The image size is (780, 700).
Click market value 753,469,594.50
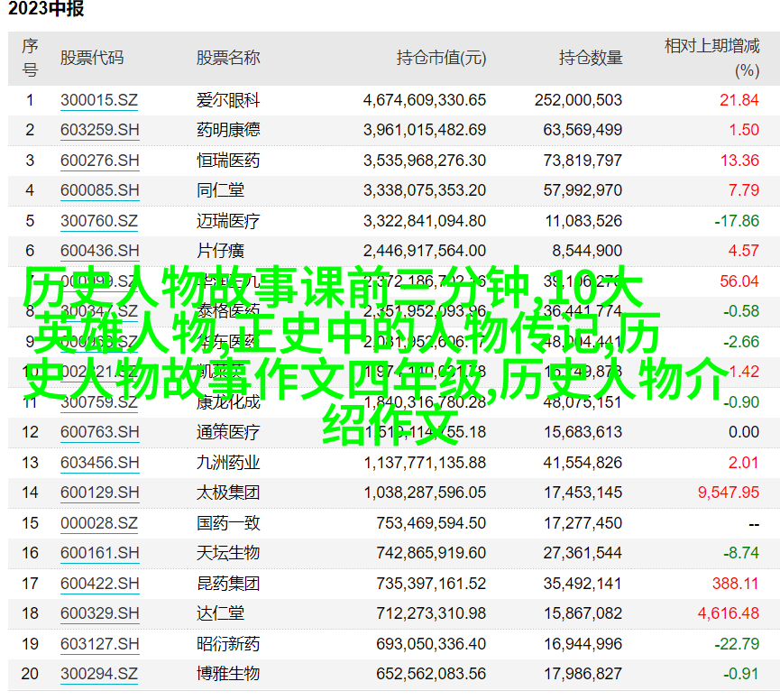tap(431, 524)
